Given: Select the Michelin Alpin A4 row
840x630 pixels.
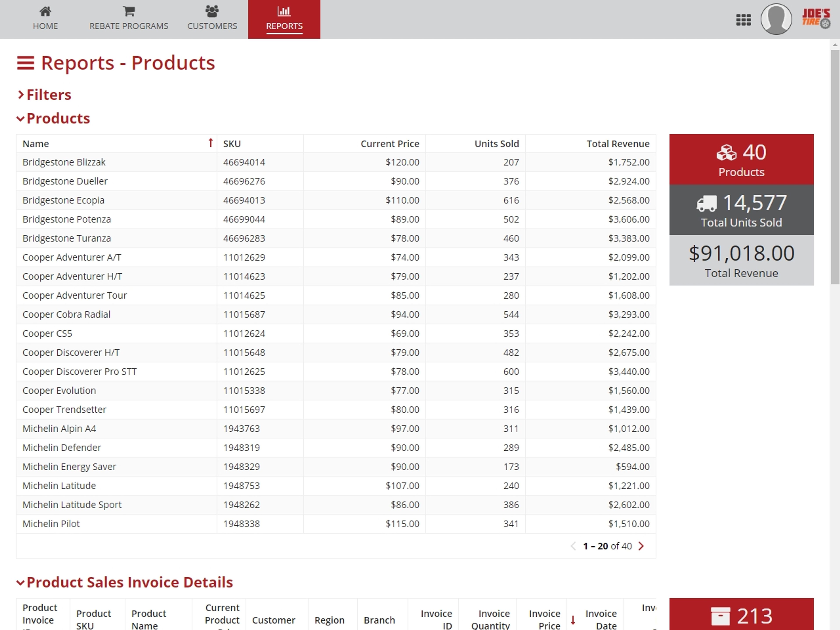Looking at the screenshot, I should click(x=336, y=428).
